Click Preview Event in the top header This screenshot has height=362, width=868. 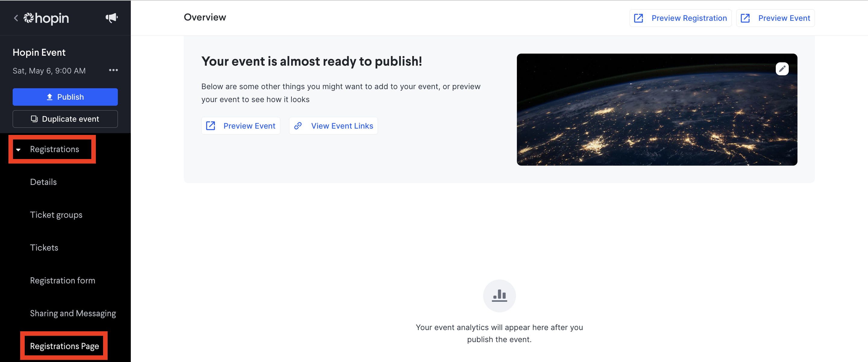point(775,18)
